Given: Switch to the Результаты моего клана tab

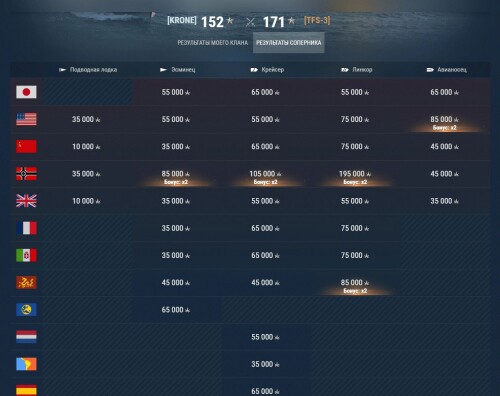Looking at the screenshot, I should (213, 43).
